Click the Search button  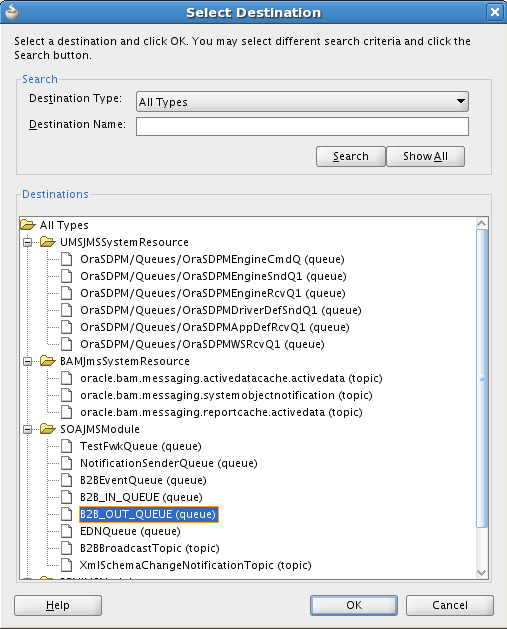[x=351, y=156]
